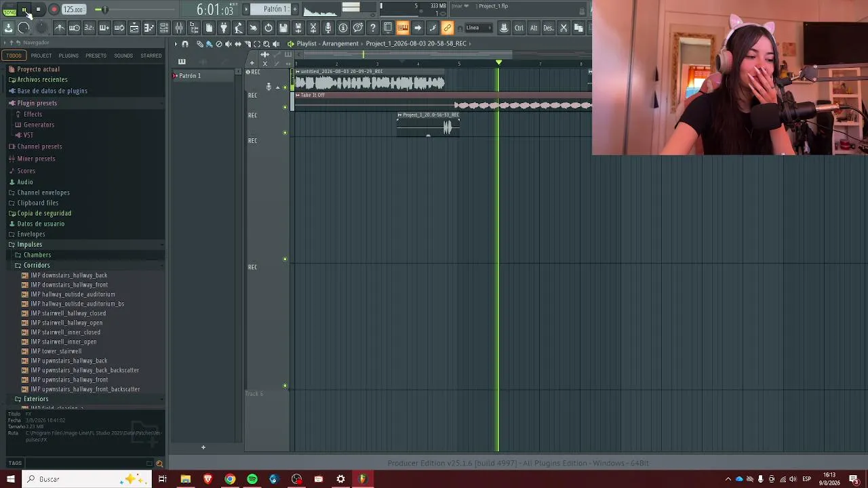Open the playlist options arrow menu
The height and width of the screenshot is (488, 868).
(x=176, y=44)
